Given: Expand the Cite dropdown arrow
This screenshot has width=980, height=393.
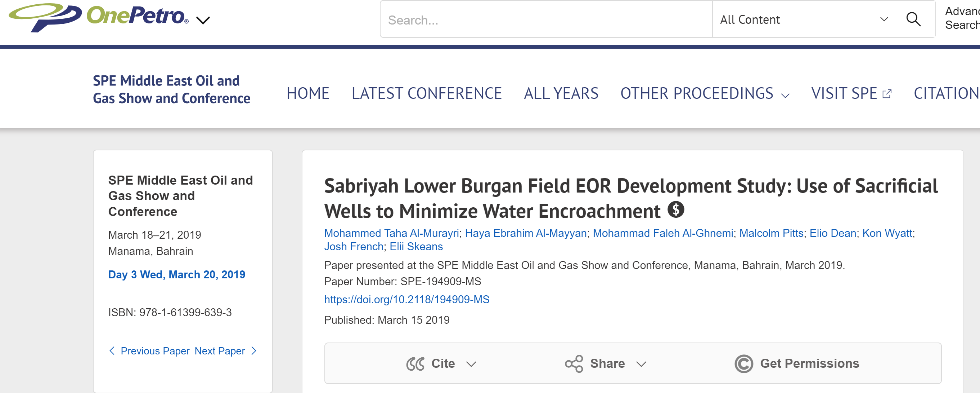Looking at the screenshot, I should tap(471, 364).
